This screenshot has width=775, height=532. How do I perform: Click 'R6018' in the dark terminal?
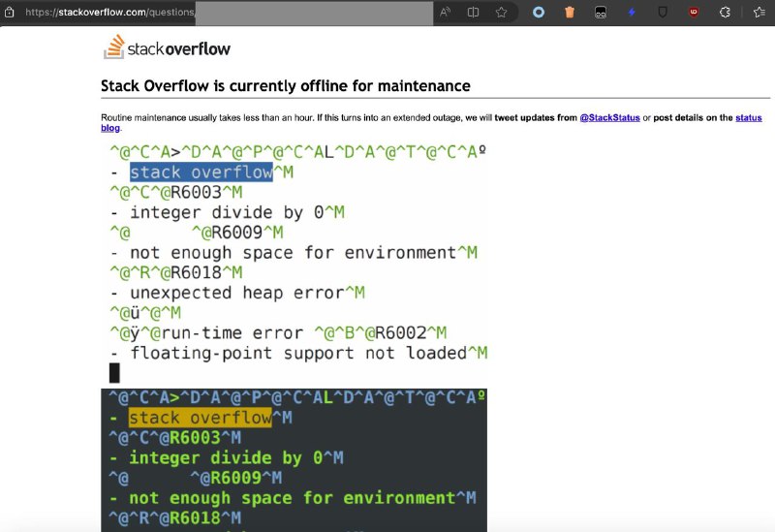pyautogui.click(x=195, y=518)
